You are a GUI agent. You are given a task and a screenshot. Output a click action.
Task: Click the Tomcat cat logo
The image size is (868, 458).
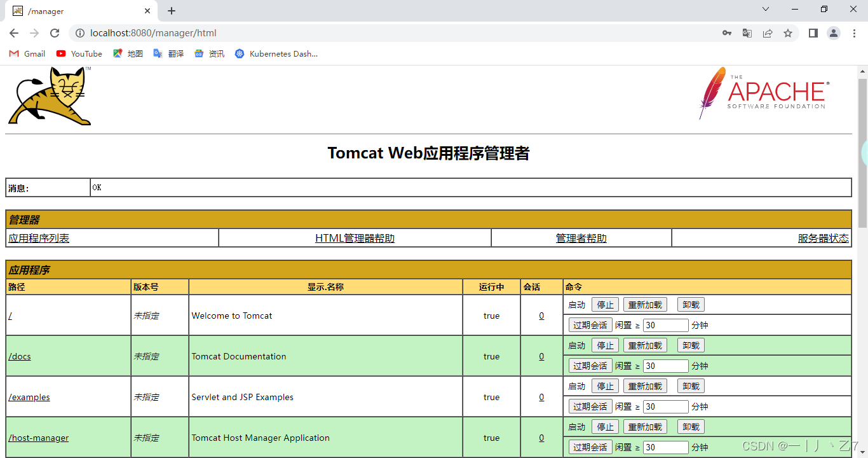(x=50, y=95)
